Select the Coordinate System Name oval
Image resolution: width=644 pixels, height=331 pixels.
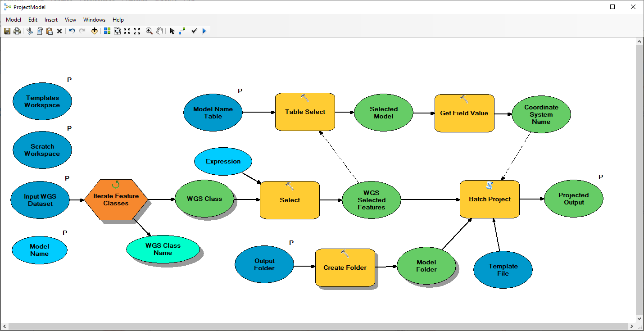point(541,114)
